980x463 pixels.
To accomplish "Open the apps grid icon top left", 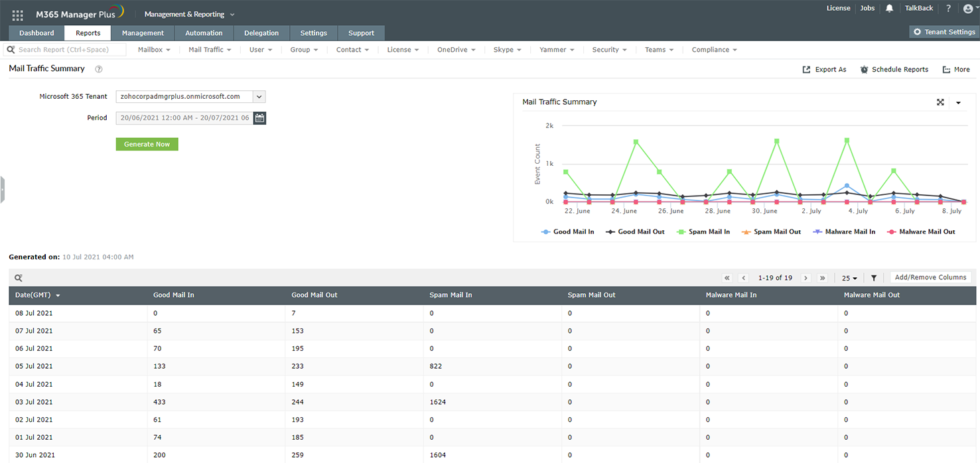I will (x=17, y=13).
